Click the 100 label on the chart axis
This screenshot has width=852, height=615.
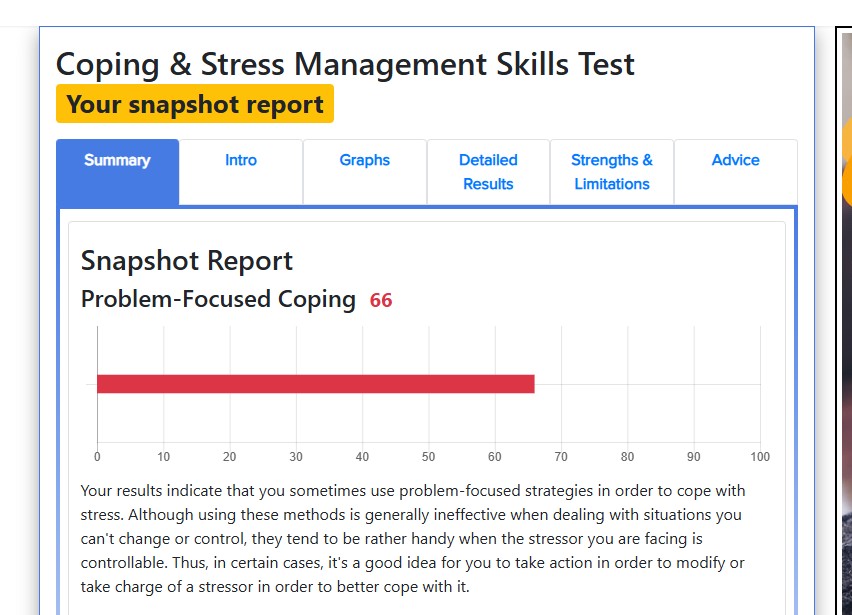point(760,457)
